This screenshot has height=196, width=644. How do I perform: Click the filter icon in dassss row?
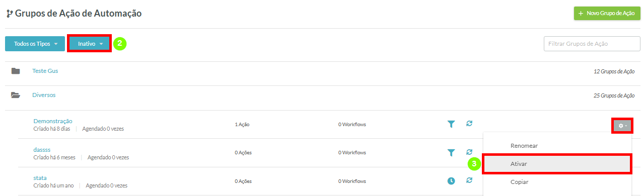pos(451,152)
